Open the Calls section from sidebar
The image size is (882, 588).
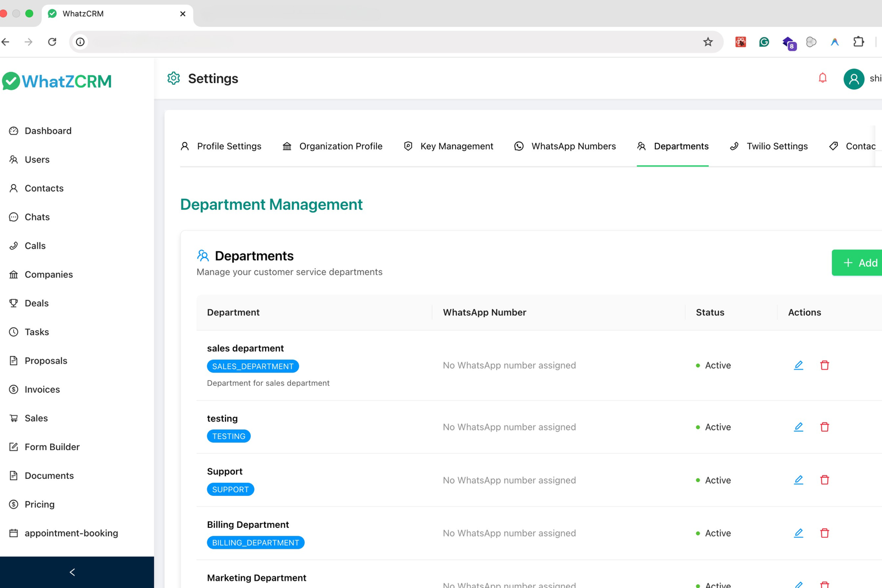click(x=35, y=245)
